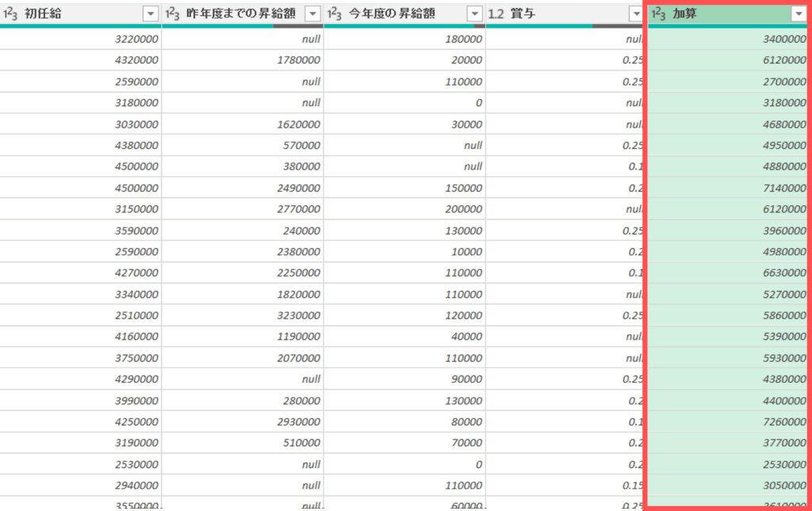Select the 今年度の昇給額 column header text
Image resolution: width=812 pixels, height=511 pixels.
[x=398, y=13]
